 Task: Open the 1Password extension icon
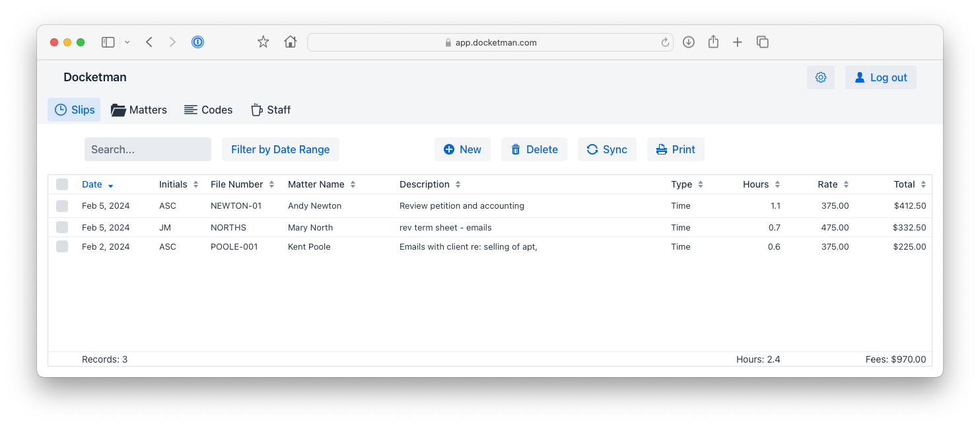tap(197, 42)
